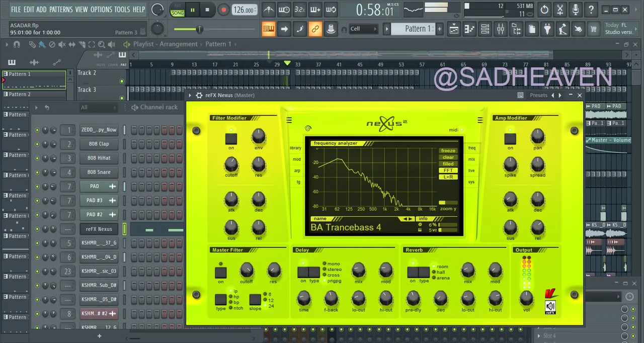Click the freeze button in frequency analyzer

(x=448, y=151)
